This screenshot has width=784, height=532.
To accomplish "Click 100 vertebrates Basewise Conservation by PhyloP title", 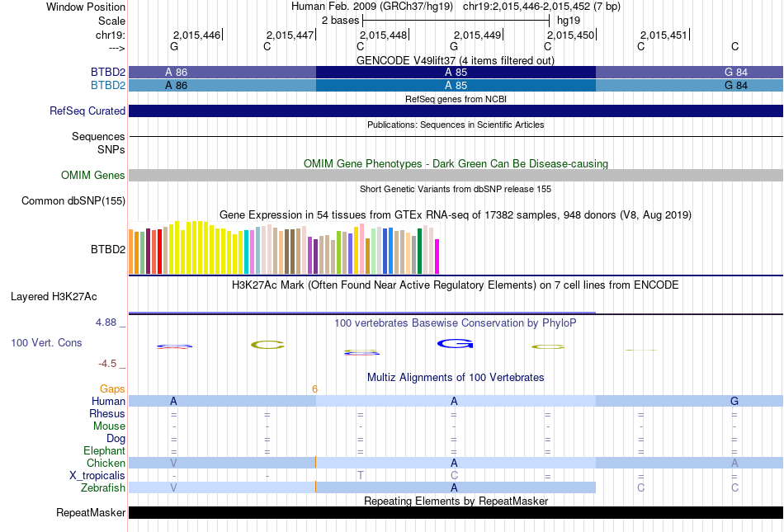I will [x=456, y=322].
